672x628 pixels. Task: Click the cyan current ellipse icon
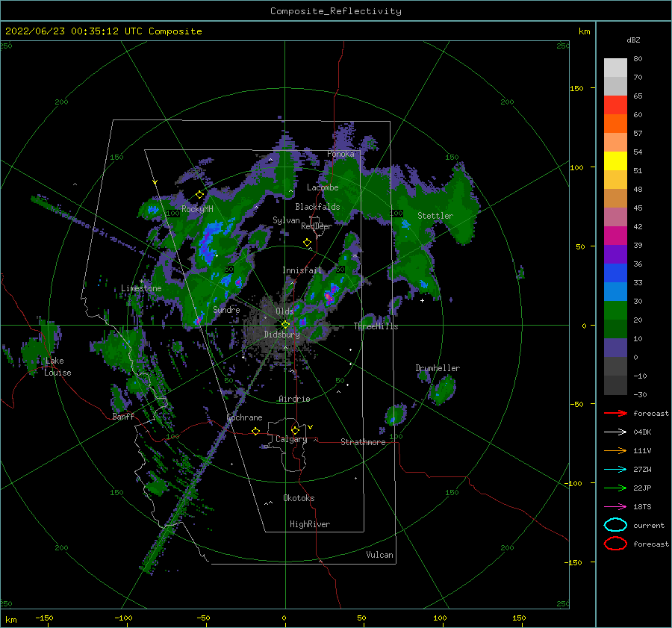click(615, 525)
